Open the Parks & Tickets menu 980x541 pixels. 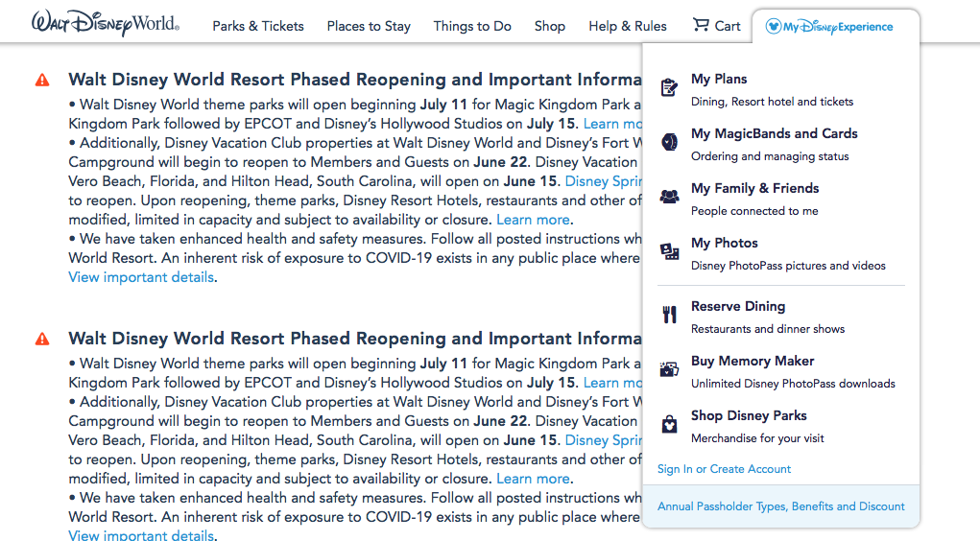258,26
